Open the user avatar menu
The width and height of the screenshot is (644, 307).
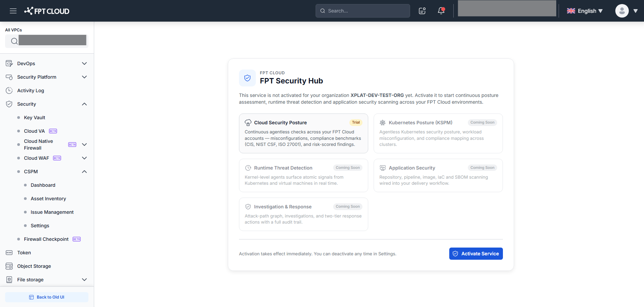click(x=622, y=11)
